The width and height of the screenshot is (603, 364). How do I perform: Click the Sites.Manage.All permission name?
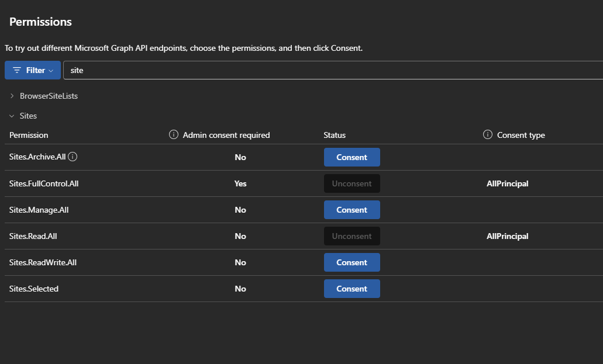(x=39, y=210)
